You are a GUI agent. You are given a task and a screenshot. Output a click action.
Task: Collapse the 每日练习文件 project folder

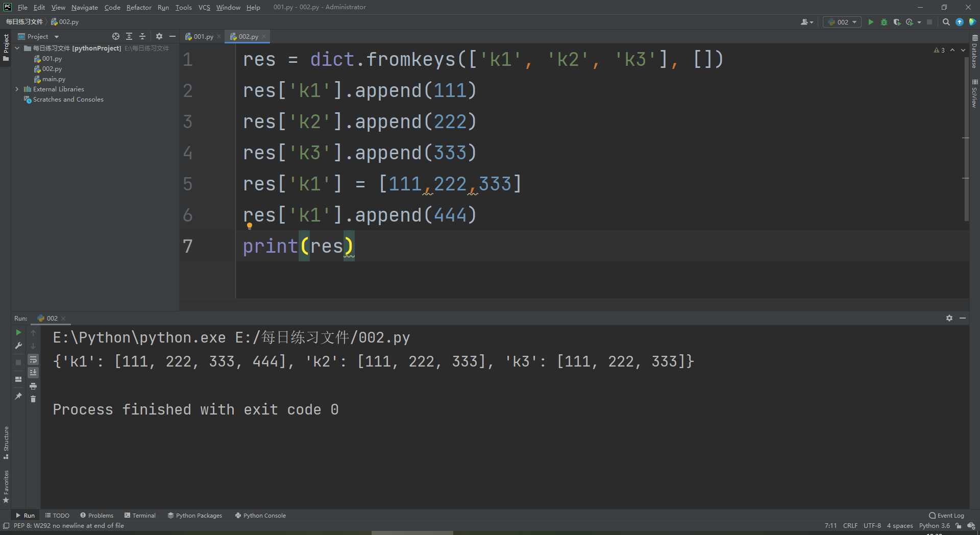click(x=17, y=48)
